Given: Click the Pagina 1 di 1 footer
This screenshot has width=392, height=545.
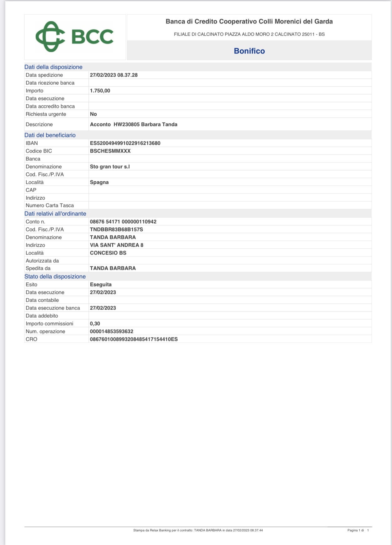Looking at the screenshot, I should tap(358, 530).
